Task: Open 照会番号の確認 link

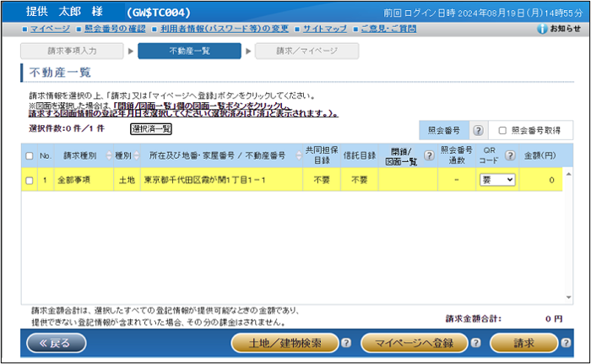Action: pyautogui.click(x=115, y=29)
